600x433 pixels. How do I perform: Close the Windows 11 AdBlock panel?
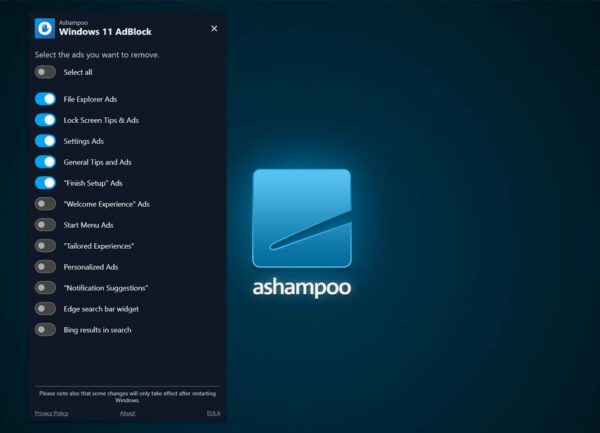[x=214, y=28]
